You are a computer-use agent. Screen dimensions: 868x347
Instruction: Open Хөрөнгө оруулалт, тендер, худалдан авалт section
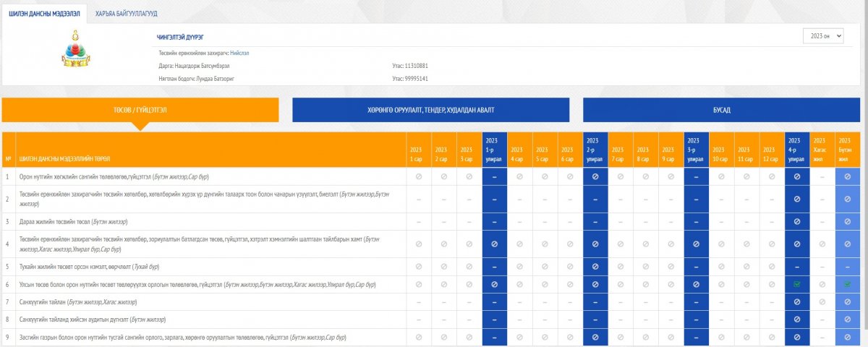[430, 110]
